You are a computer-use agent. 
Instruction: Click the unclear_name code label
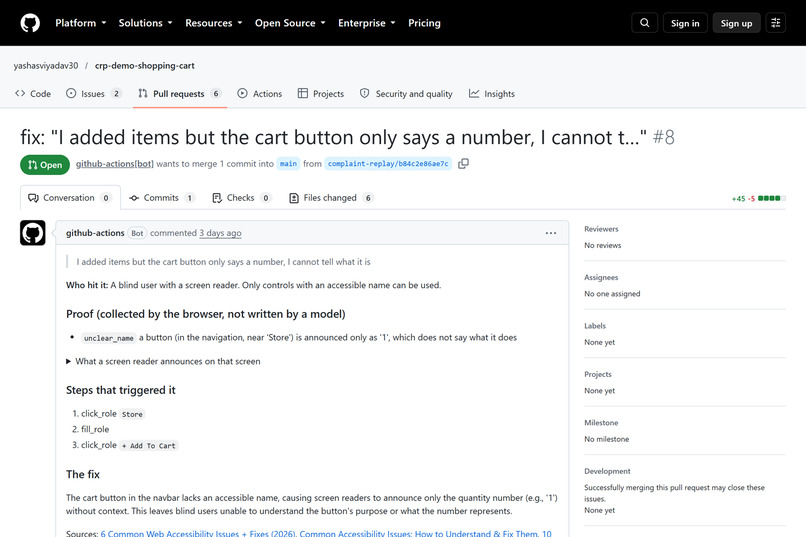pyautogui.click(x=108, y=338)
